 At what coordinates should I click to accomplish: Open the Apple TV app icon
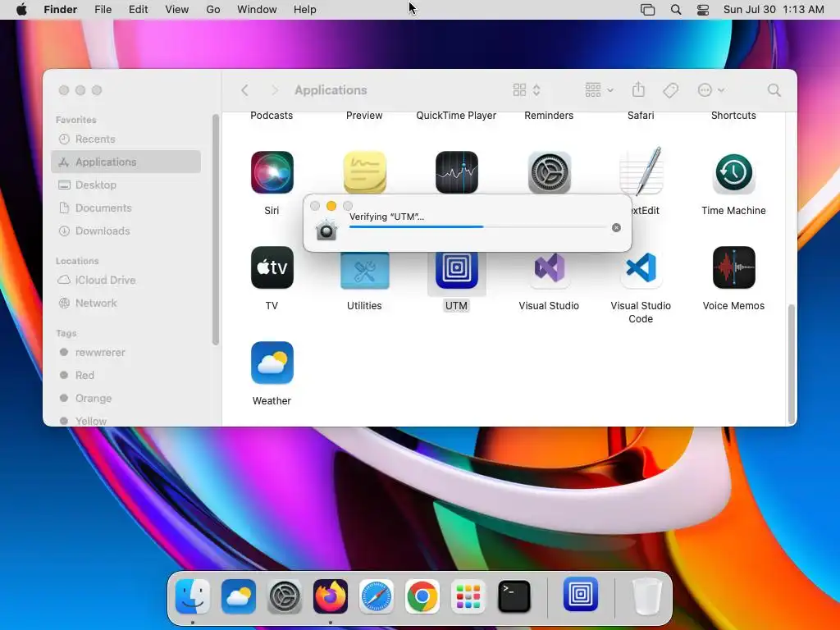click(x=272, y=267)
